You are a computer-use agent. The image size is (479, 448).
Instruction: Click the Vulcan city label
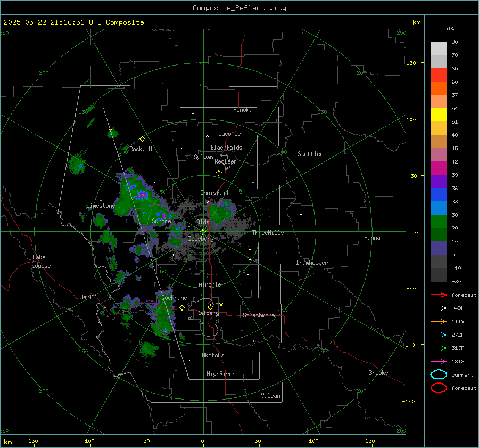270,396
